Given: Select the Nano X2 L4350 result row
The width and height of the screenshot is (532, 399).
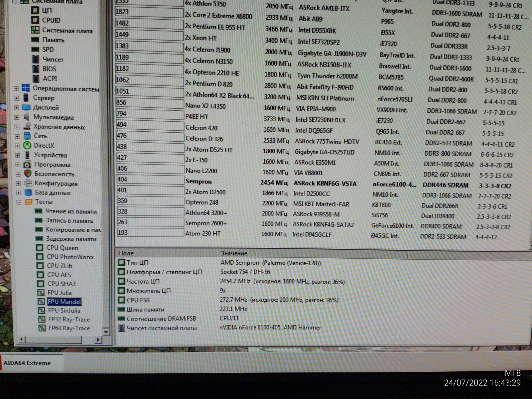Looking at the screenshot, I should 316,108.
